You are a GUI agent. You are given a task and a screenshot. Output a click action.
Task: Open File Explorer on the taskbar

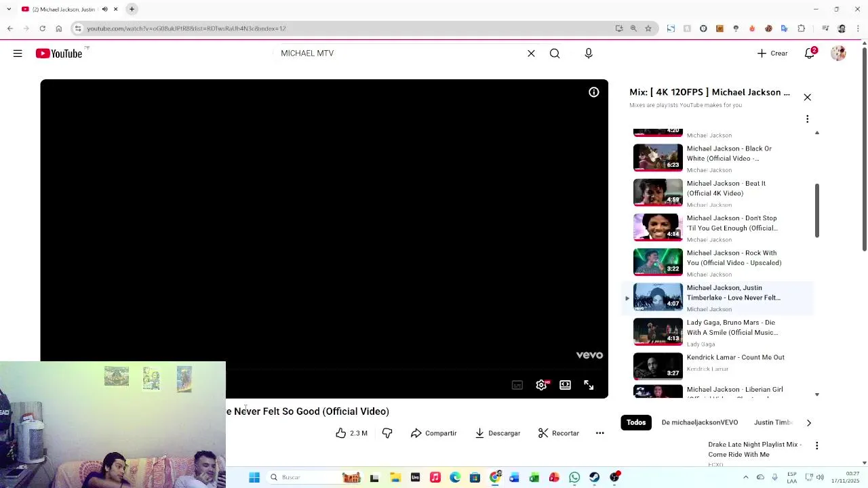395,478
